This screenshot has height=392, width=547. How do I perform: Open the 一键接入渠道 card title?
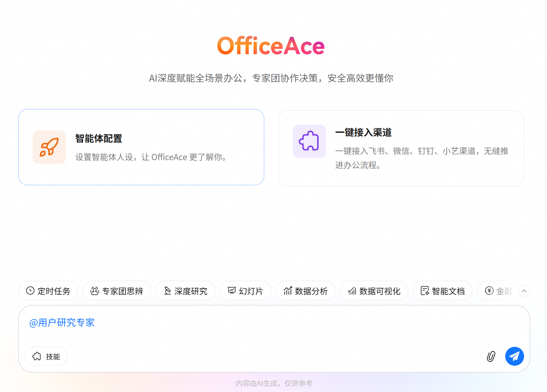(x=363, y=132)
